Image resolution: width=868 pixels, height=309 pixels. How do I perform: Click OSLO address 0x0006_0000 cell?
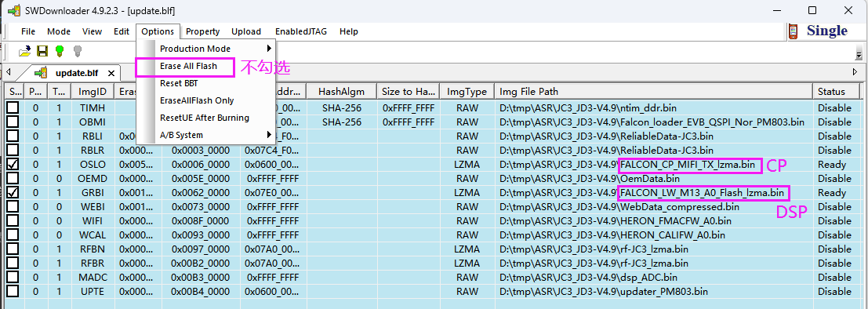[201, 165]
